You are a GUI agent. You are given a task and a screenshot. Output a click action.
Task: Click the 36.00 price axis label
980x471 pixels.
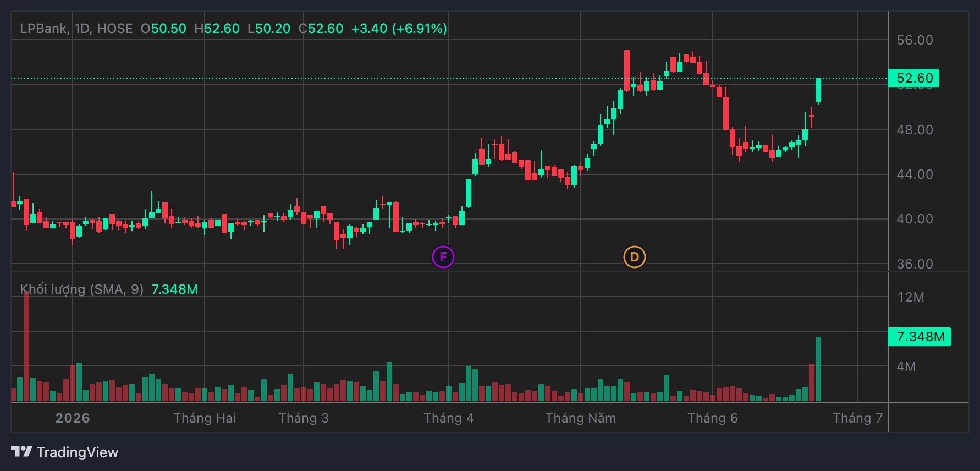[915, 264]
